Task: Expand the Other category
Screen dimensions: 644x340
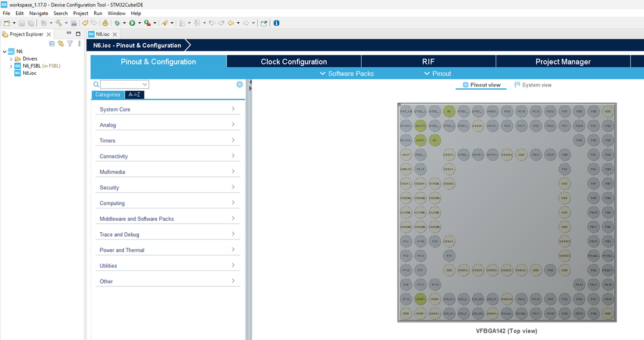Action: [168, 281]
